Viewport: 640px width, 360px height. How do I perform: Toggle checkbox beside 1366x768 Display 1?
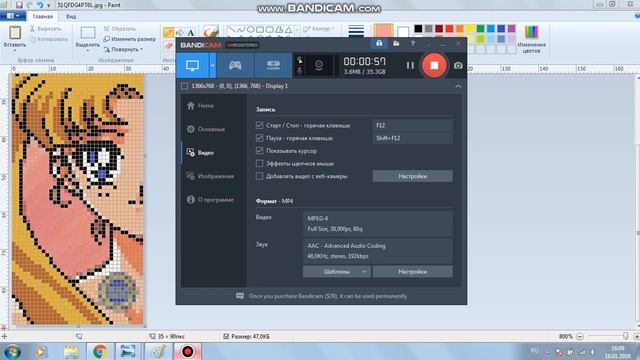(x=184, y=86)
